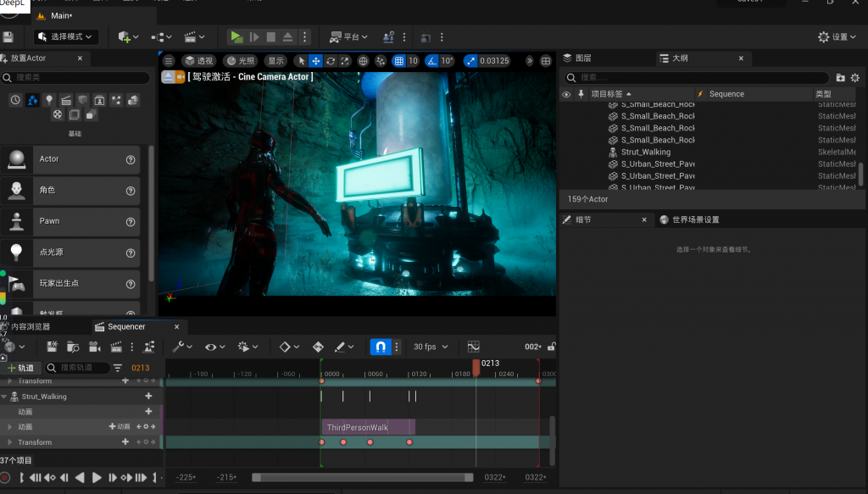This screenshot has height=494, width=868.
Task: Select the Visual Effects sparkle category icon
Action: pos(116,100)
